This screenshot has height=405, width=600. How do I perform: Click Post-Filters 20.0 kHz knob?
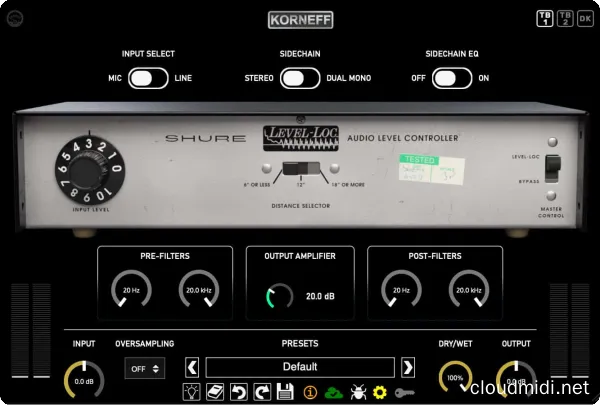pyautogui.click(x=469, y=290)
